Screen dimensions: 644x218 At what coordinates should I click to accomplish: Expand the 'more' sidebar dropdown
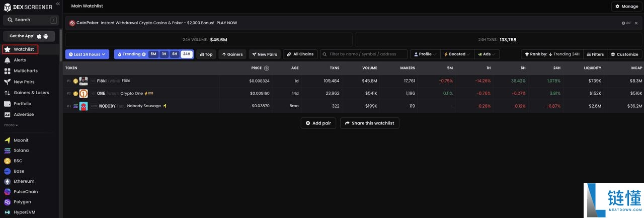11,125
